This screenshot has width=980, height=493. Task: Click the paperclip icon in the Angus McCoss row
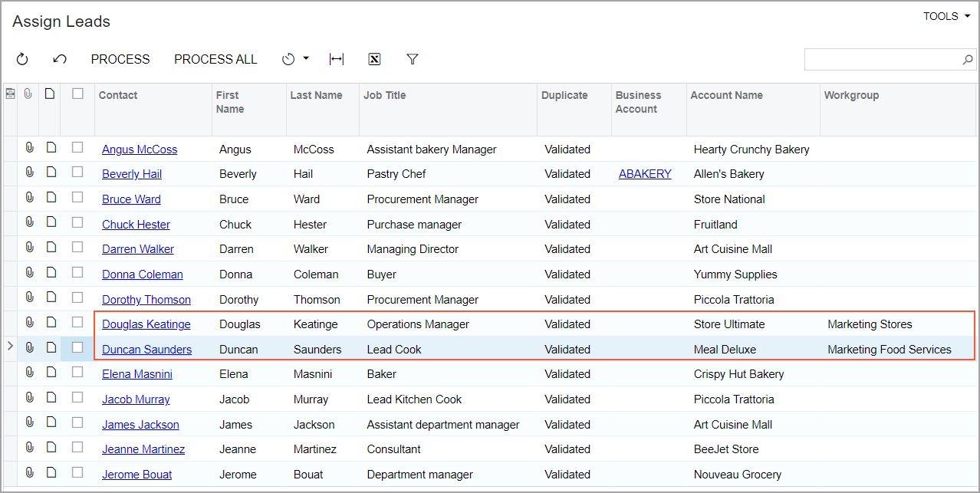30,148
